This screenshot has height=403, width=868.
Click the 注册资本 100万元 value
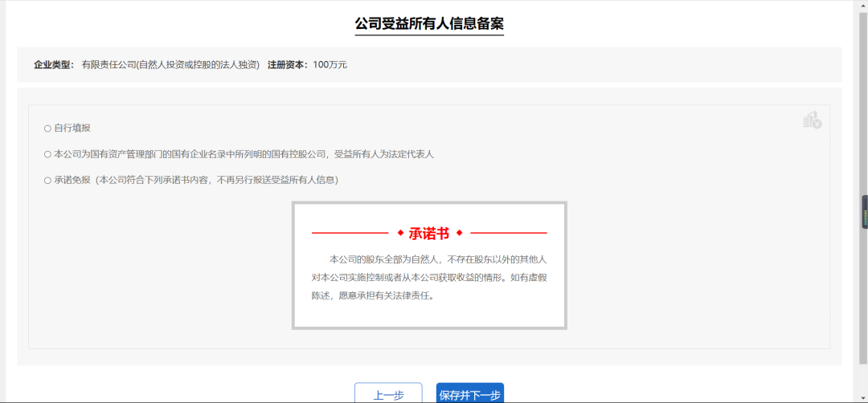pyautogui.click(x=330, y=64)
